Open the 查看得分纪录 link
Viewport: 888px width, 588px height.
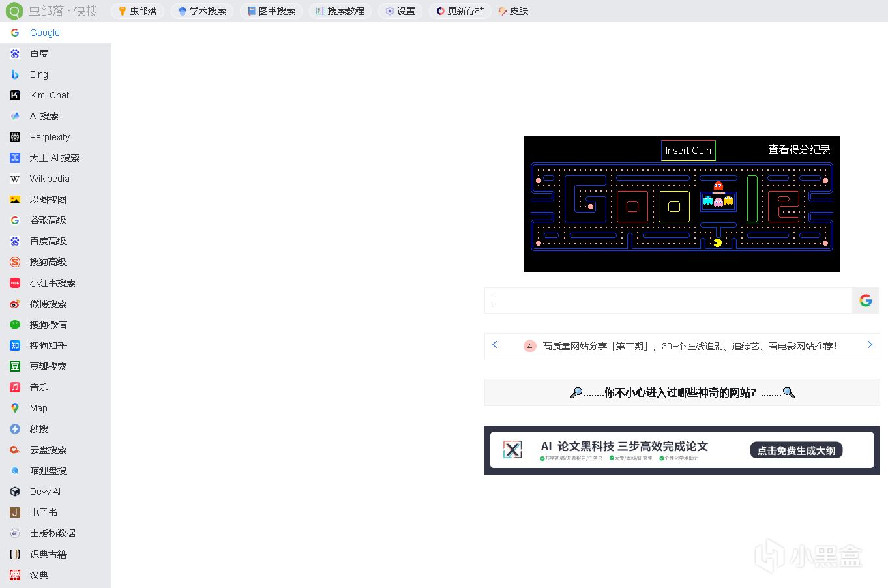(x=799, y=150)
